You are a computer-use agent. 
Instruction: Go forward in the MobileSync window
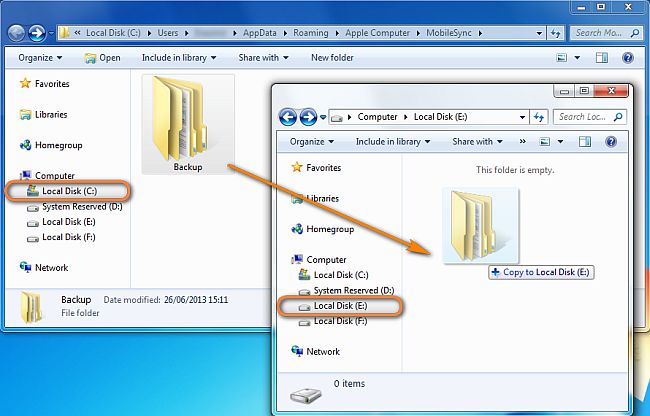[x=36, y=33]
